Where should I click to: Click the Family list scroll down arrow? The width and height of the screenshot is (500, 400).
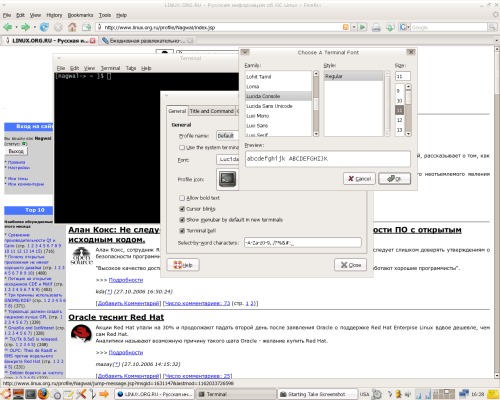pyautogui.click(x=316, y=134)
